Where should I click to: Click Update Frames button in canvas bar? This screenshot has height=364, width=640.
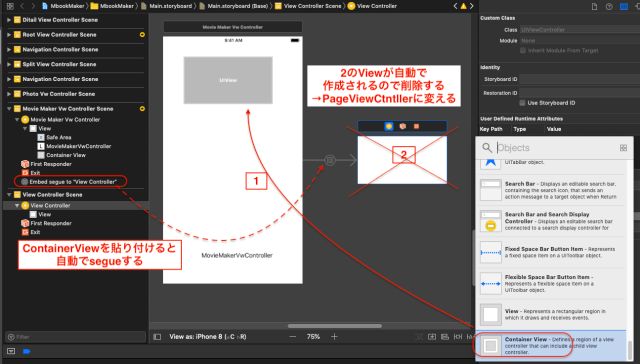click(x=419, y=337)
